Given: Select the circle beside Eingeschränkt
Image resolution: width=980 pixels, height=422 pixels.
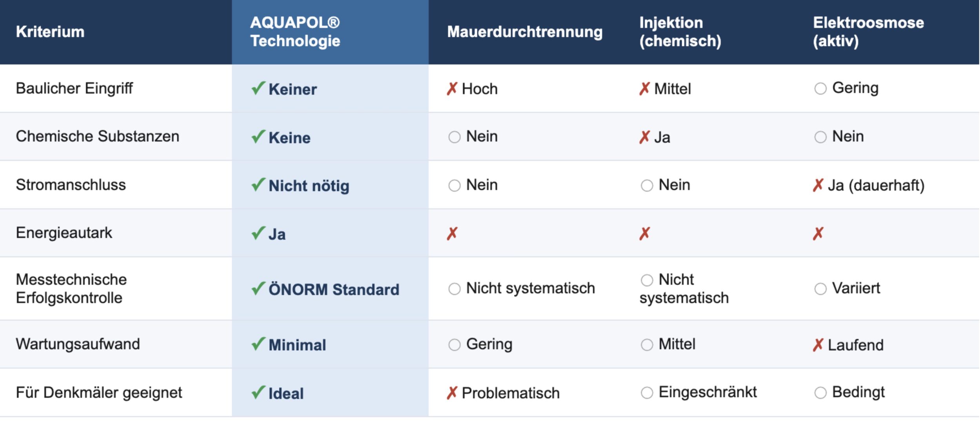Looking at the screenshot, I should point(647,393).
